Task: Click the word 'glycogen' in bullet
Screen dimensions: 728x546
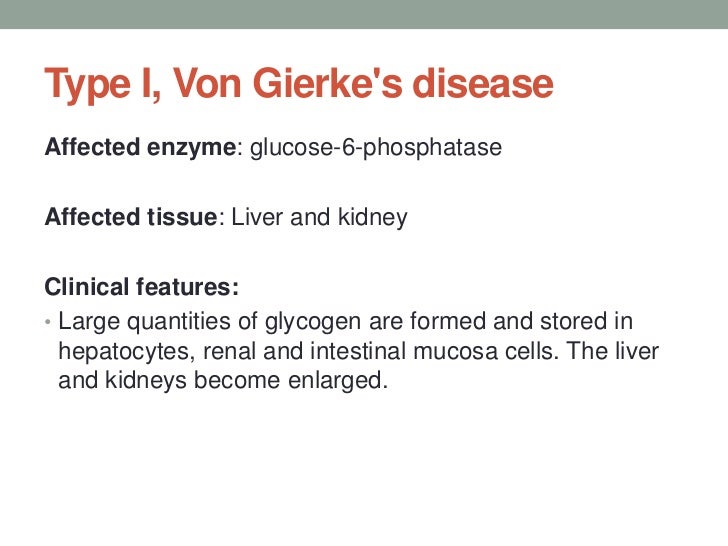Action: [x=308, y=322]
